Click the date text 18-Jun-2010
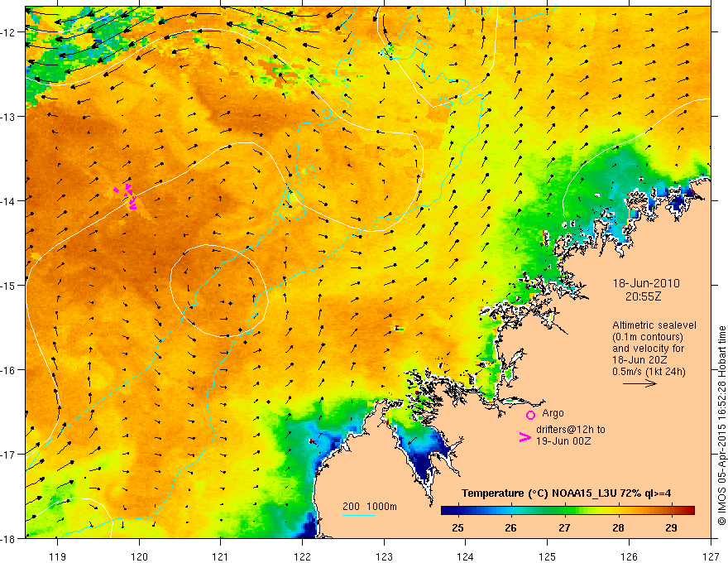The image size is (728, 563). [646, 283]
